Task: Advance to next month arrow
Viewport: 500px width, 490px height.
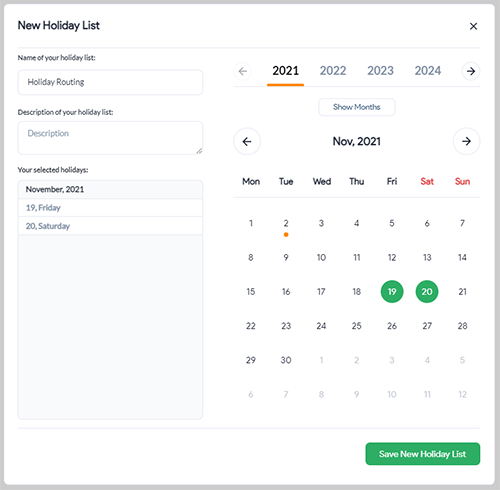Action: pyautogui.click(x=466, y=141)
